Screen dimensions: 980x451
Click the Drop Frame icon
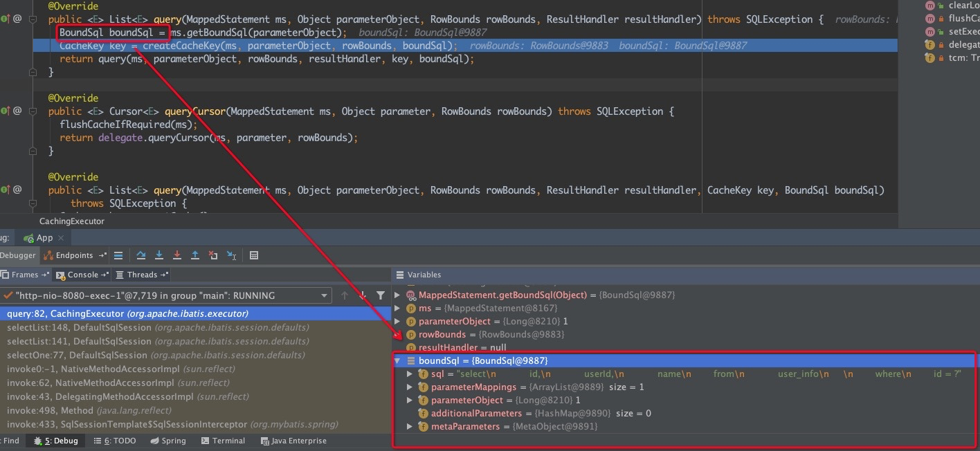click(x=213, y=255)
